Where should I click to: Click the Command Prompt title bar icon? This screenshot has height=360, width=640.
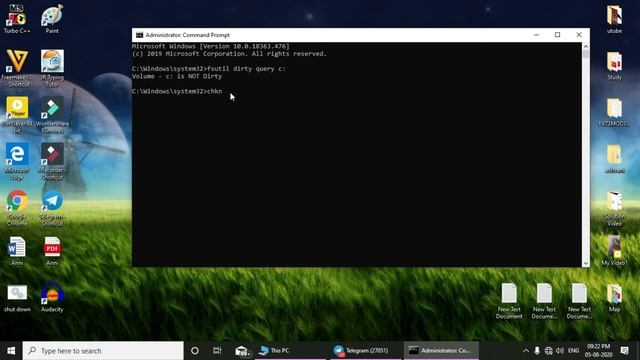139,35
